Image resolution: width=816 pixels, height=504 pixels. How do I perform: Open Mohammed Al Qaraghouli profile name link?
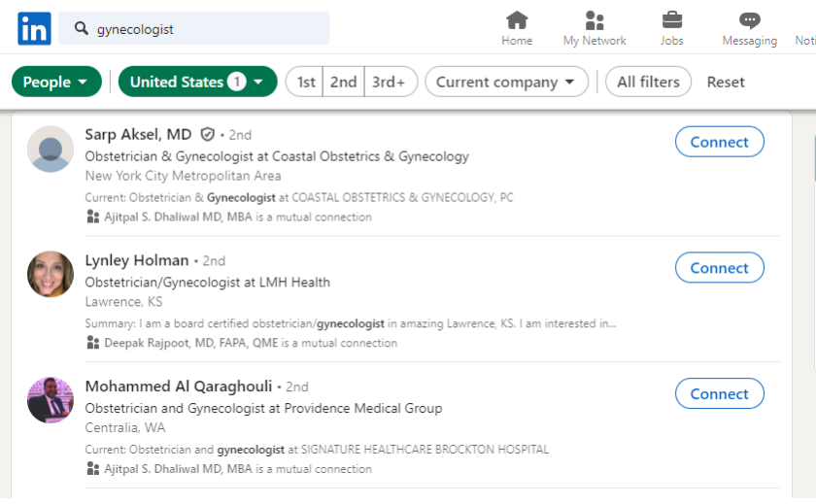(179, 386)
